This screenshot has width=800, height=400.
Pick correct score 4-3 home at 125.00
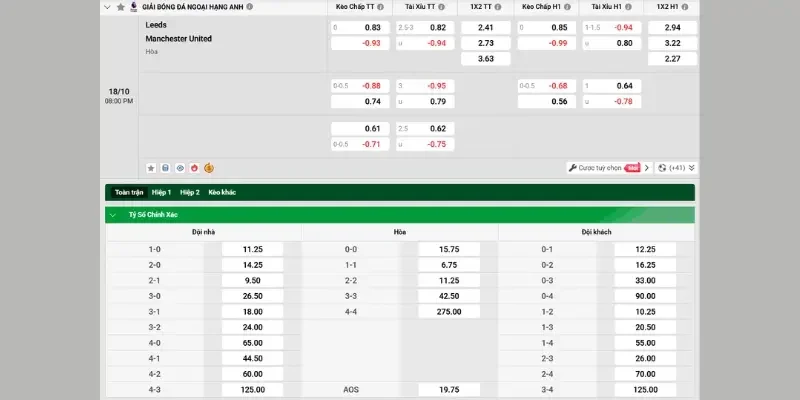(x=253, y=390)
